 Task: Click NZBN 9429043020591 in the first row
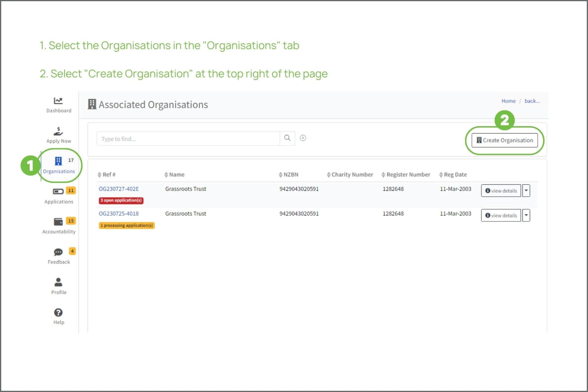299,189
